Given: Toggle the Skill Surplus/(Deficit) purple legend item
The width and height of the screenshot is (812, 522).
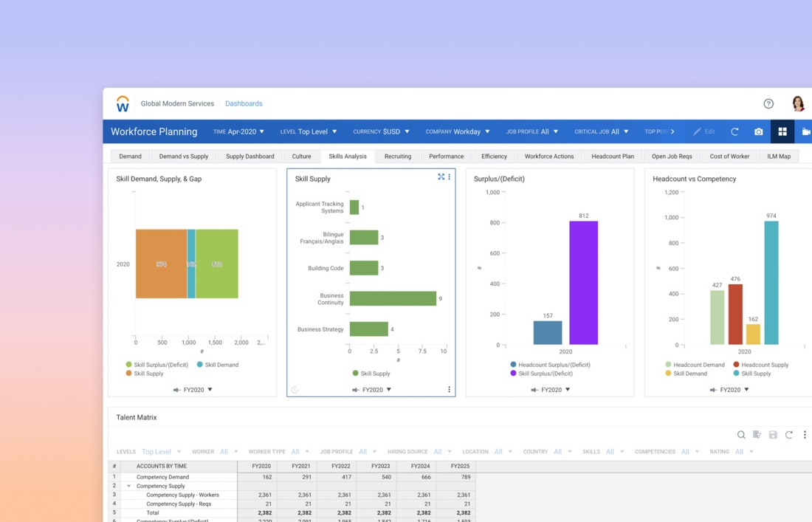Looking at the screenshot, I should click(541, 374).
